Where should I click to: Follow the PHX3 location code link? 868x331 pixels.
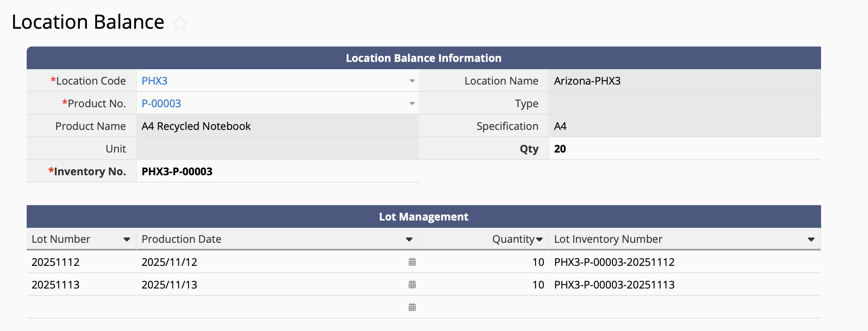(155, 81)
